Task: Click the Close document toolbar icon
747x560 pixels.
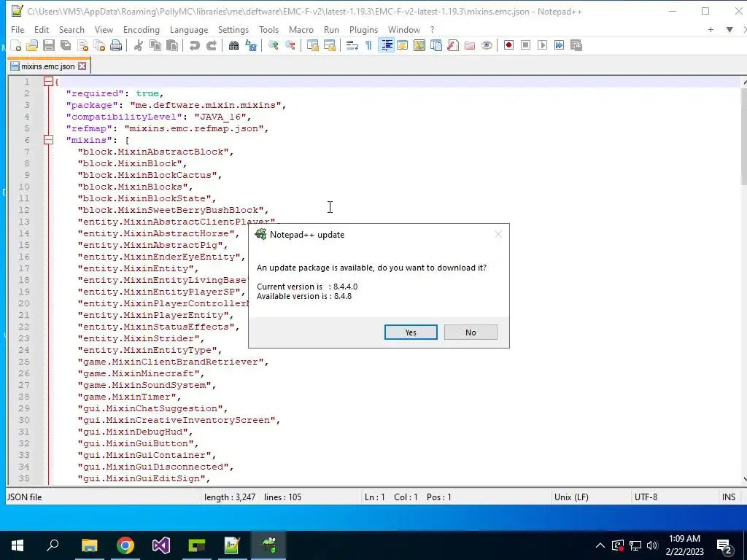Action: pyautogui.click(x=82, y=45)
